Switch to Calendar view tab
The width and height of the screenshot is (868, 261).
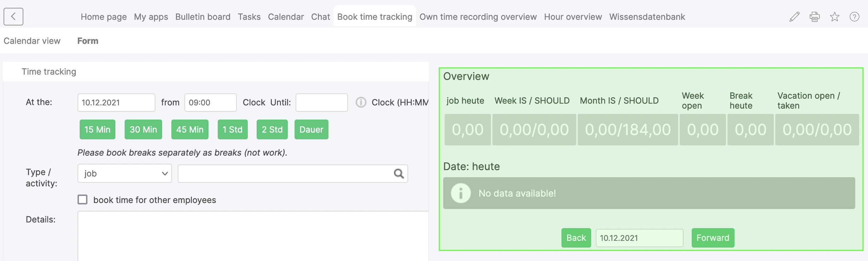[x=32, y=41]
